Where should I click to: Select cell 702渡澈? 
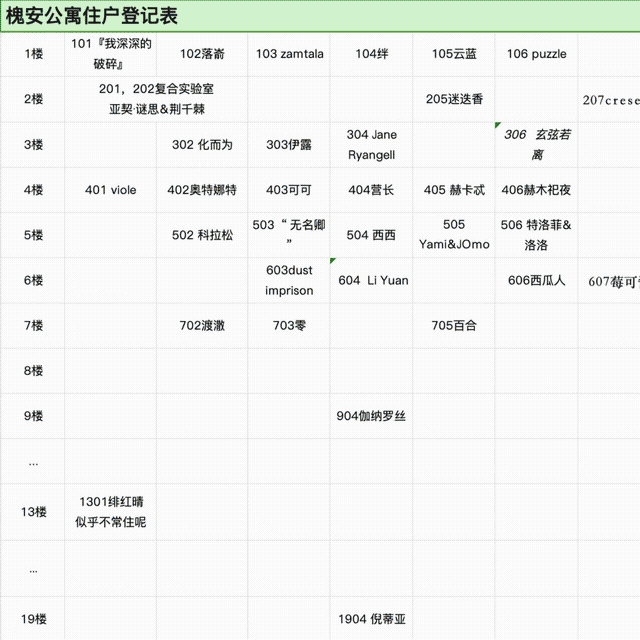(x=202, y=326)
